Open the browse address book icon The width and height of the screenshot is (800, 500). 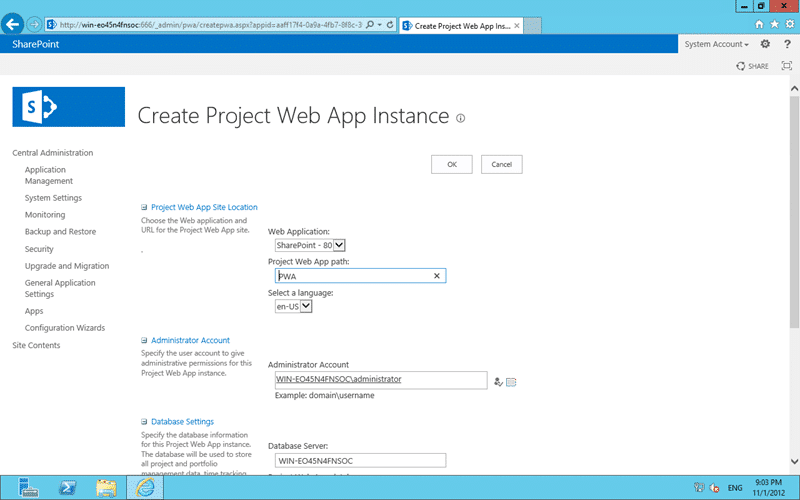point(511,382)
